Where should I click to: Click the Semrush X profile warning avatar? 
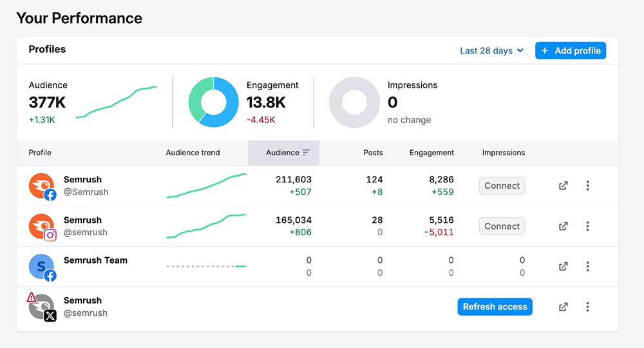[x=41, y=307]
